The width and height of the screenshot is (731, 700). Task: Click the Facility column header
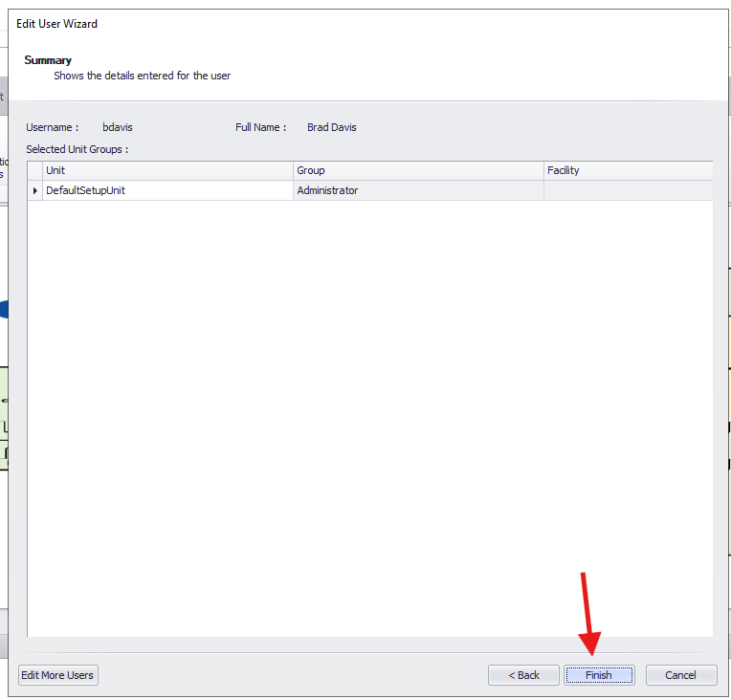pos(627,170)
